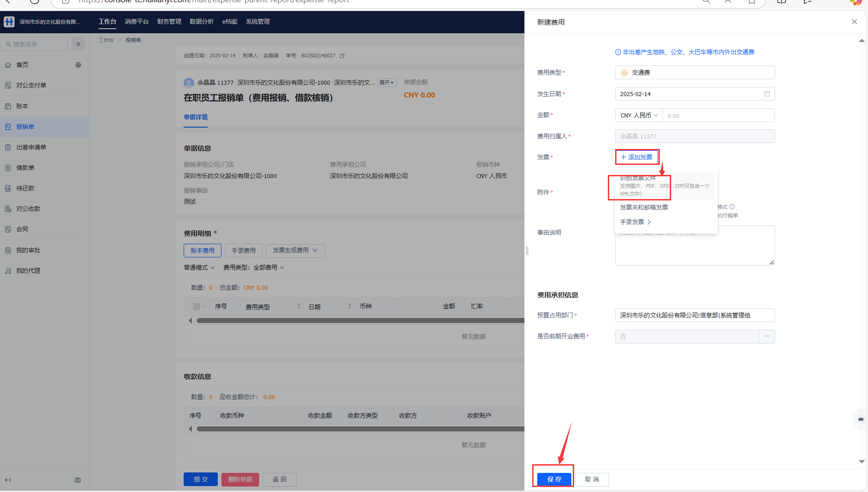The image size is (868, 492).
Task: Click the 合同 sidebar icon
Action: click(x=8, y=229)
